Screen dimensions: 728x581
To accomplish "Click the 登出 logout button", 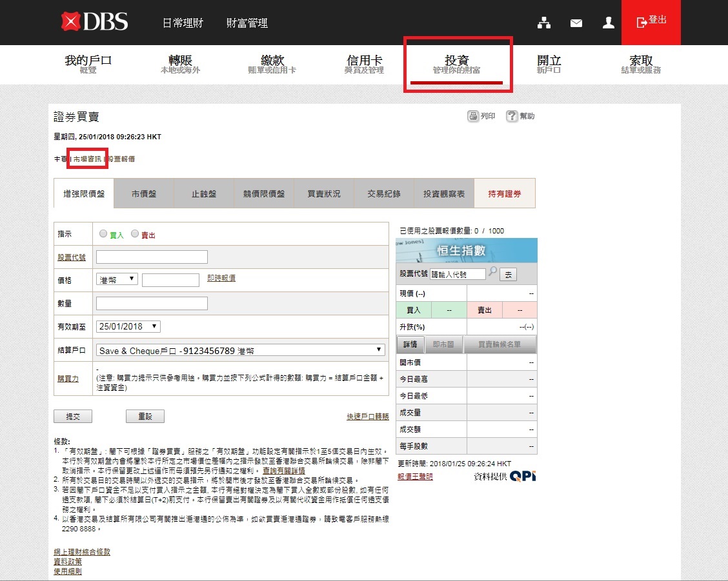I will click(651, 22).
